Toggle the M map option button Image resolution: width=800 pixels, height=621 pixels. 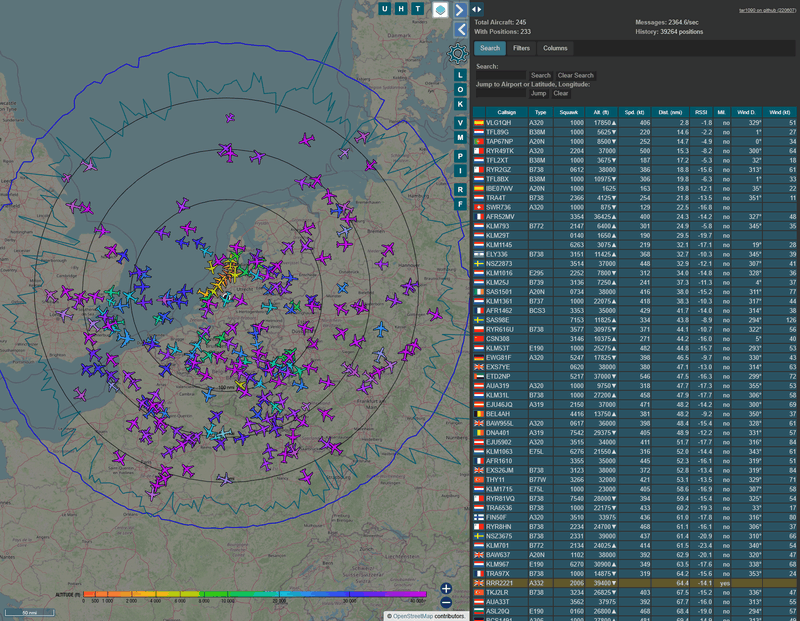tap(460, 136)
